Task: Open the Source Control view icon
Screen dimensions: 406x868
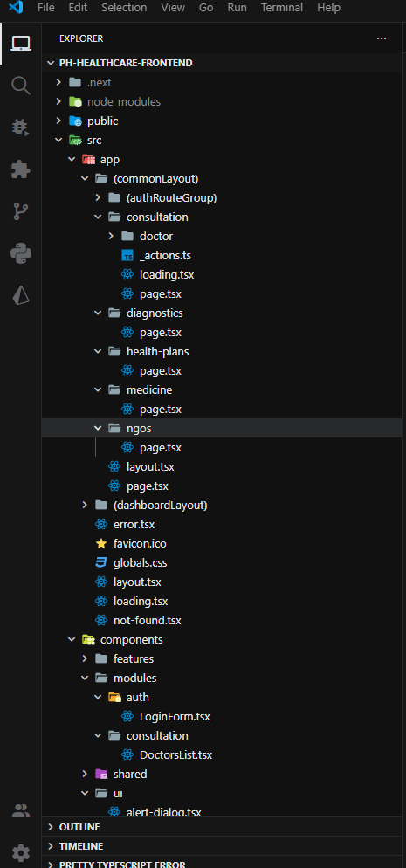Action: [20, 211]
